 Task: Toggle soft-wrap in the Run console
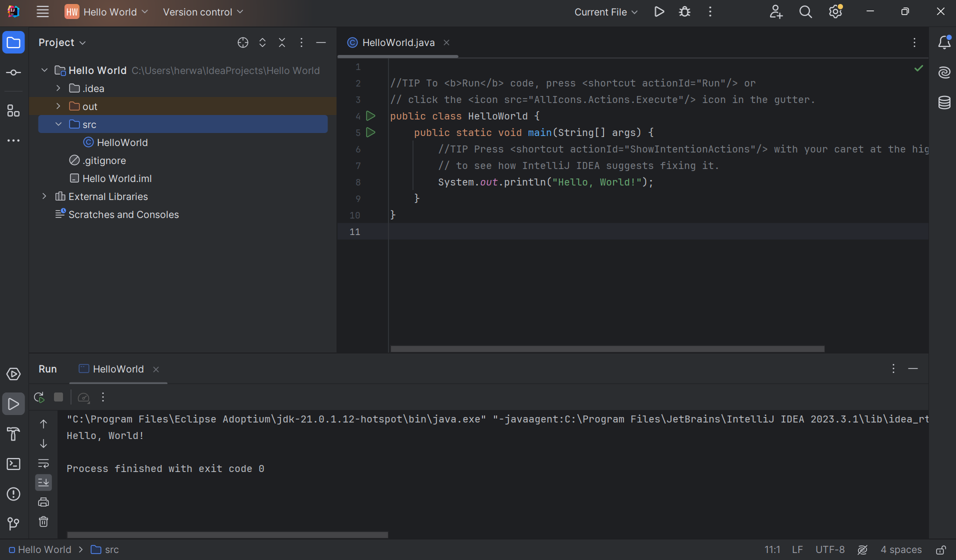coord(43,463)
